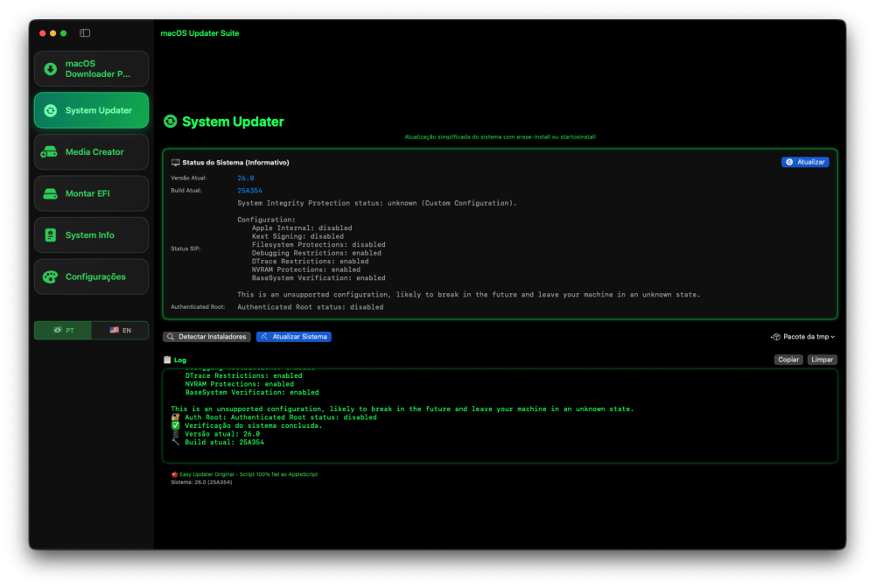Click the drive icon beside Media Creator
Image resolution: width=875 pixels, height=588 pixels.
[x=49, y=151]
